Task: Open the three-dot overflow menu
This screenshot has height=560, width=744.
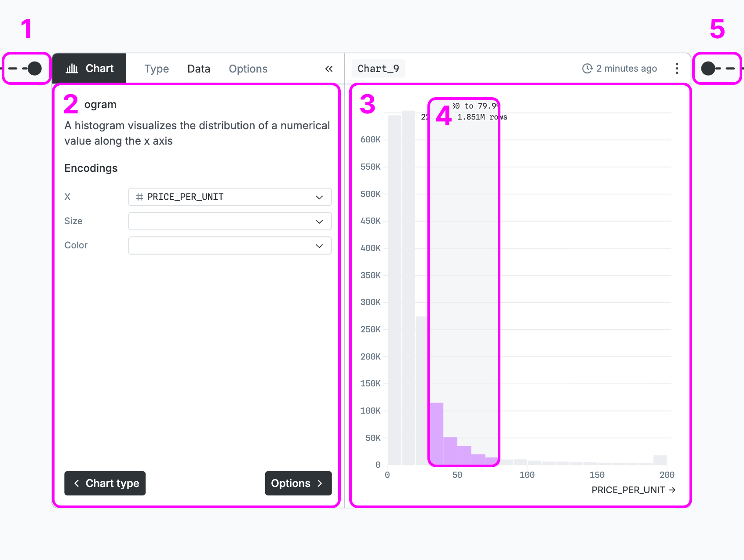Action: 676,68
